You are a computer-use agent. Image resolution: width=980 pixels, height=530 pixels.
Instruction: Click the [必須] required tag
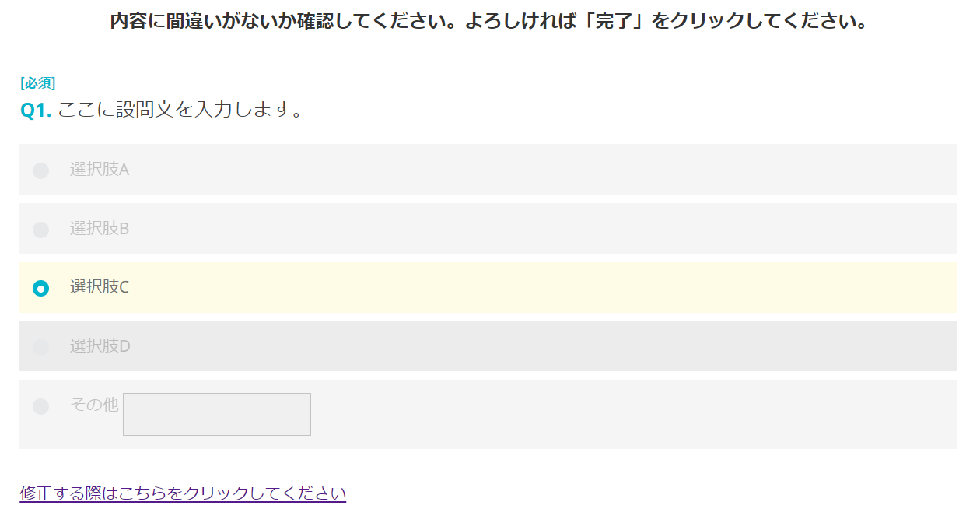pyautogui.click(x=37, y=83)
